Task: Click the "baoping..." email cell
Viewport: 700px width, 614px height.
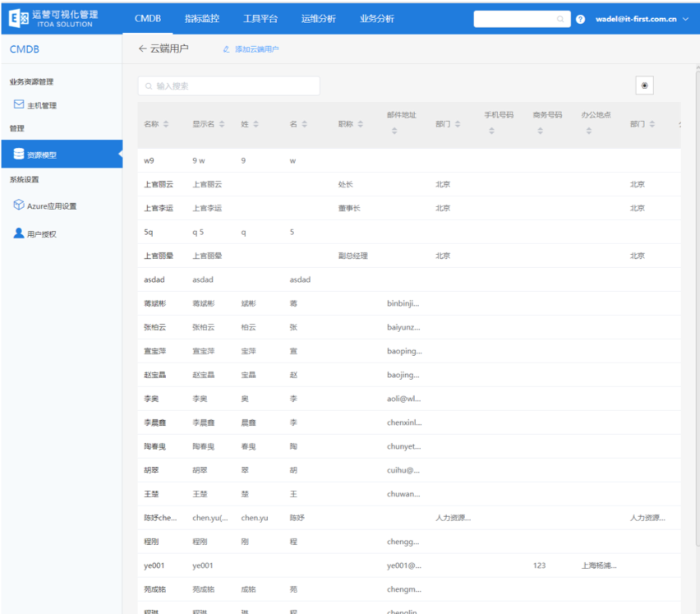Action: click(404, 351)
